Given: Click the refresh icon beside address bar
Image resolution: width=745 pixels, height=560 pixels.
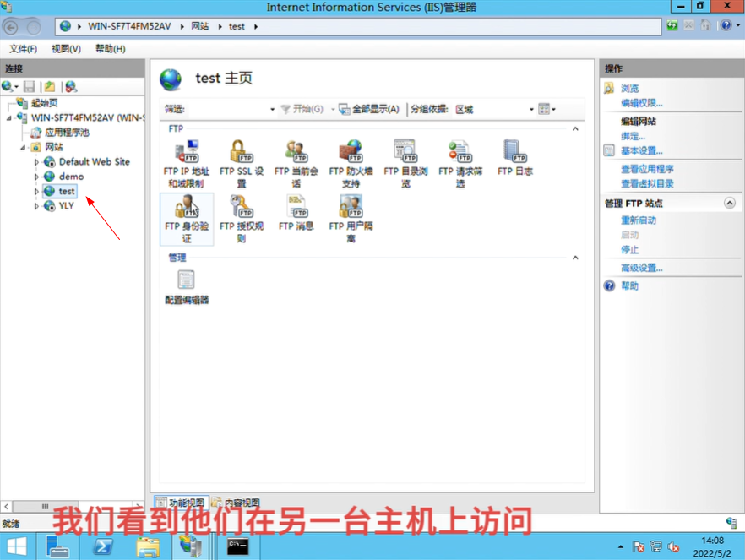Looking at the screenshot, I should (672, 25).
